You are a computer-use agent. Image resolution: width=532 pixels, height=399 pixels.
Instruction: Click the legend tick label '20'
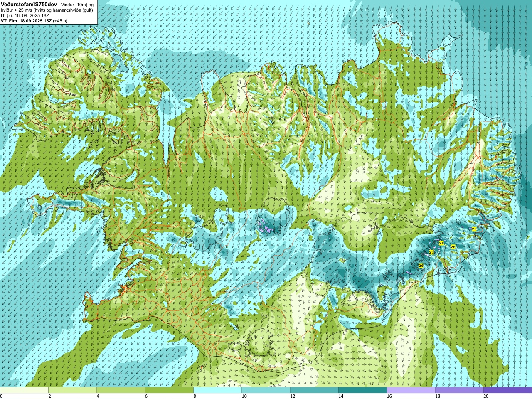(486, 396)
